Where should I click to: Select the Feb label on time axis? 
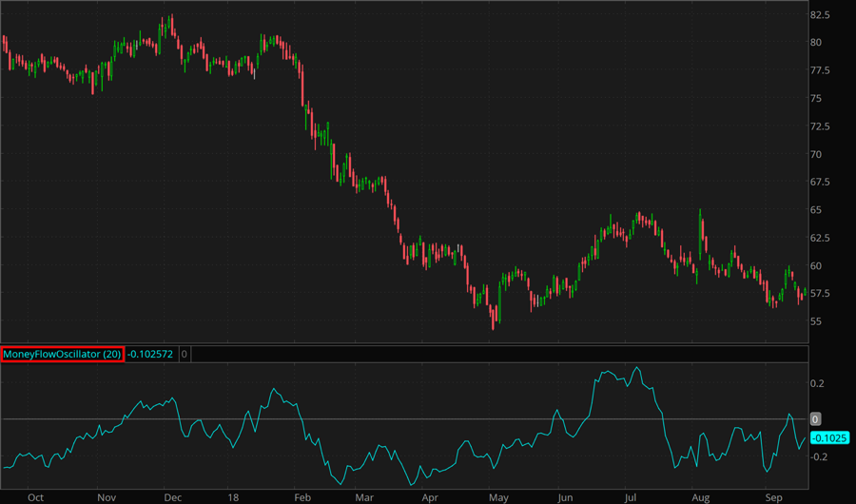(302, 496)
